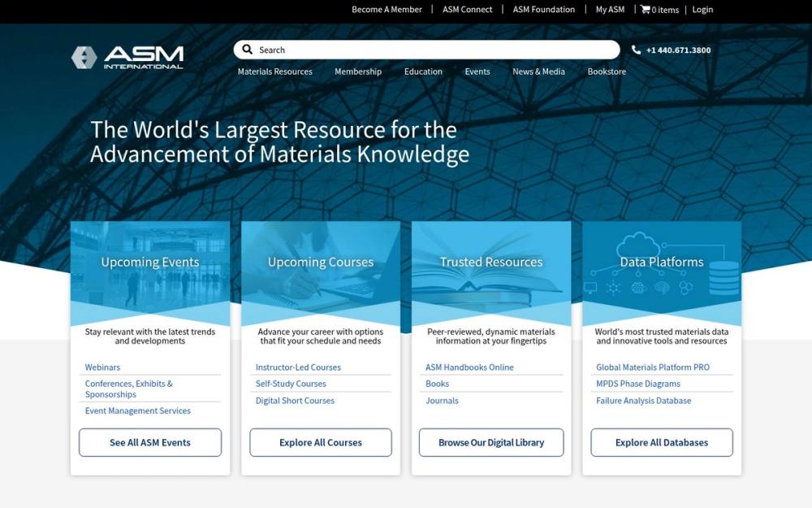Viewport: 812px width, 508px height.
Task: Open the News & Media menu
Action: 538,72
